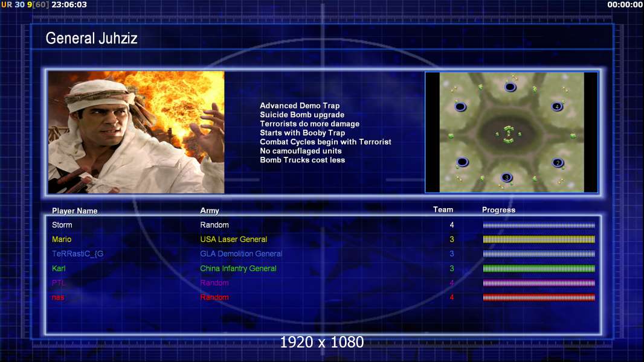This screenshot has width=644, height=362.
Task: Click the 'General Juhziz' title
Action: click(x=92, y=38)
